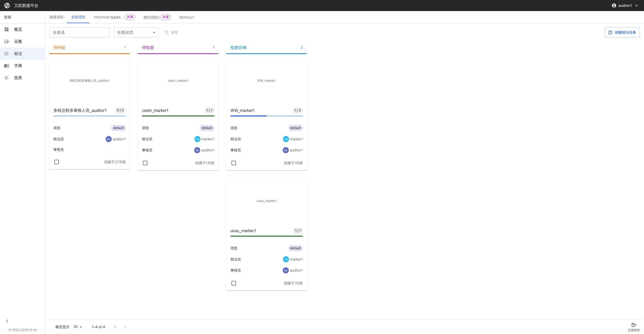The image size is (644, 334).
Task: Select the 标注 annotation list icon
Action: (x=7, y=54)
